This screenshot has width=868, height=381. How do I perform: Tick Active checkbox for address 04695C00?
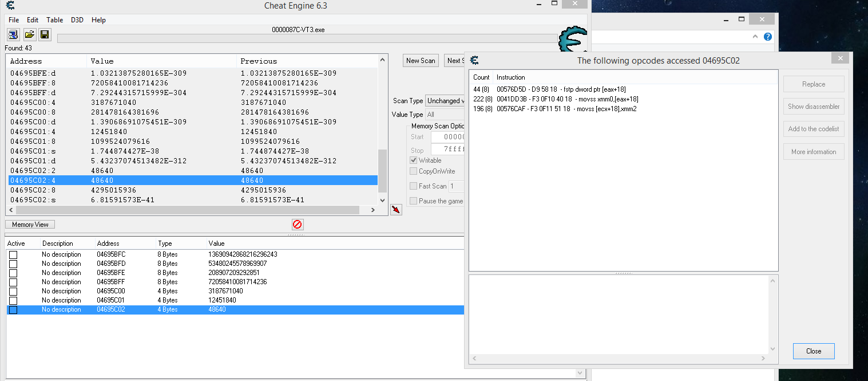13,291
